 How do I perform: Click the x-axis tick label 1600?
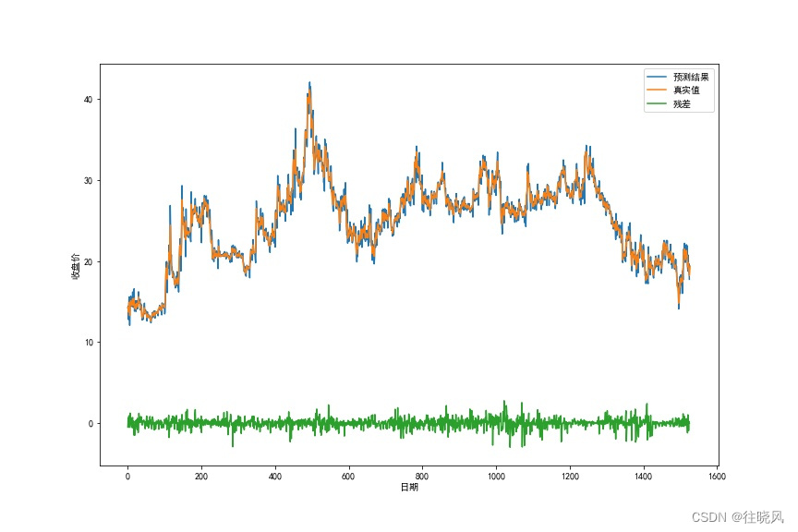pos(717,477)
